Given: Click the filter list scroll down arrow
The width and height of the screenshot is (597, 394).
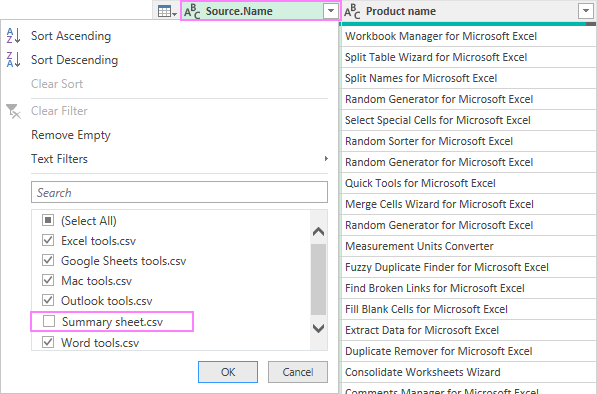Looking at the screenshot, I should pos(318,328).
